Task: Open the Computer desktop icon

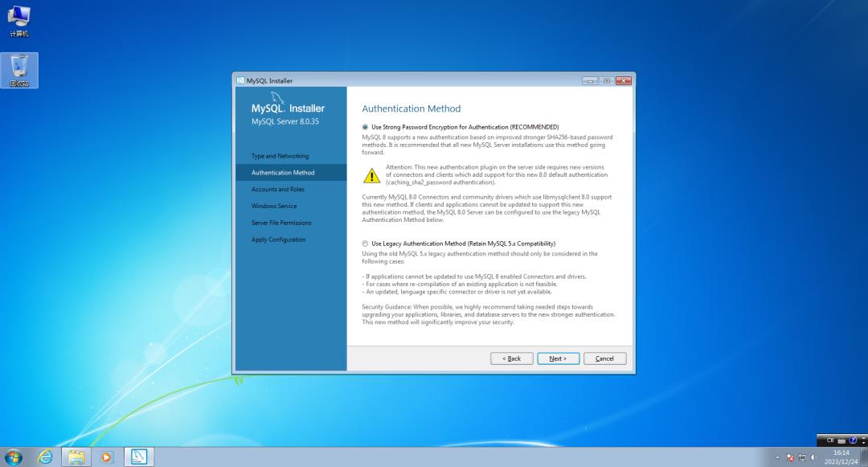Action: click(x=18, y=21)
